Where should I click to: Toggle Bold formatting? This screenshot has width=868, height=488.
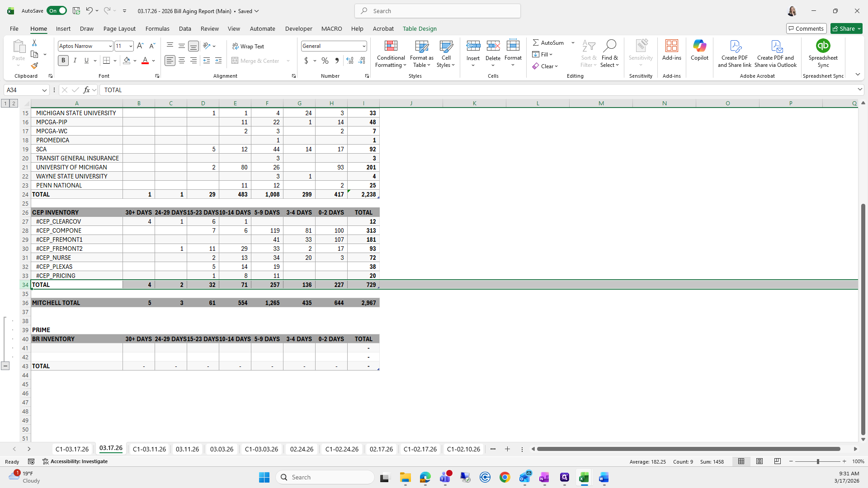coord(63,61)
